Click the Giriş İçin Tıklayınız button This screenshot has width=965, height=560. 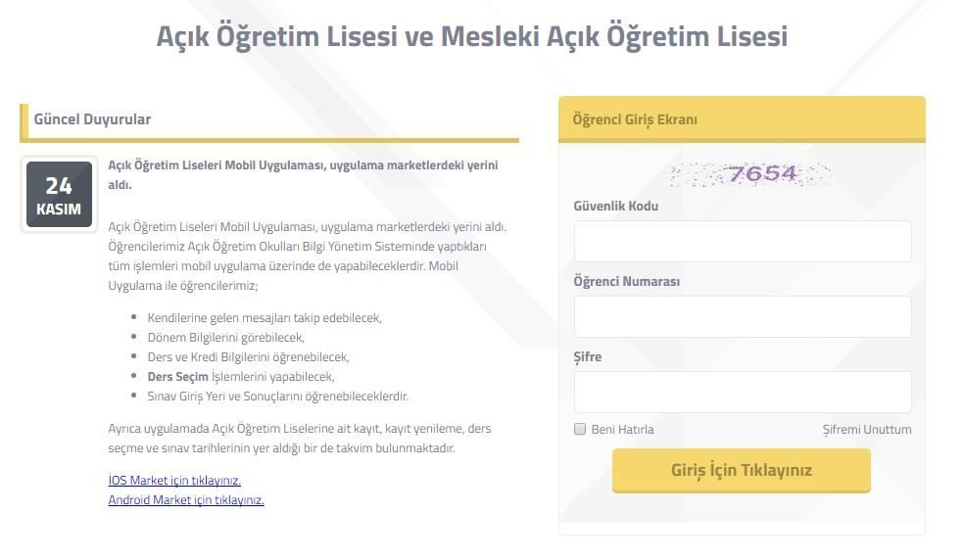(741, 470)
